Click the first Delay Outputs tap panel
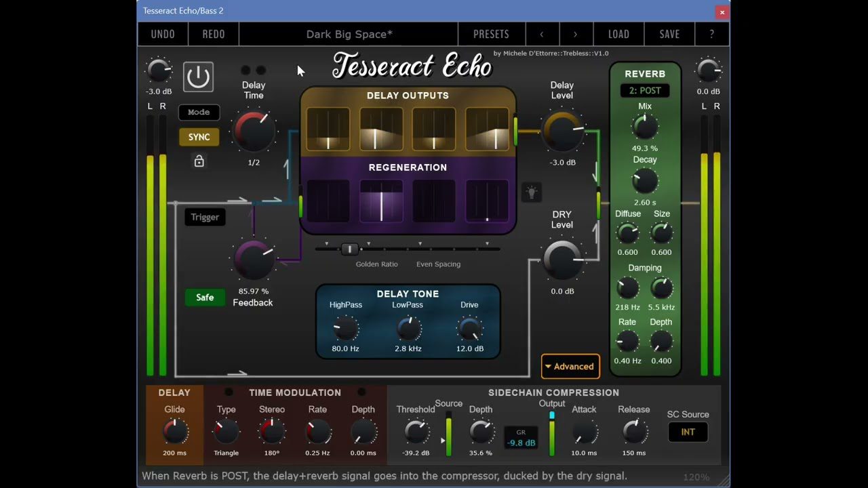868x488 pixels. click(x=328, y=129)
